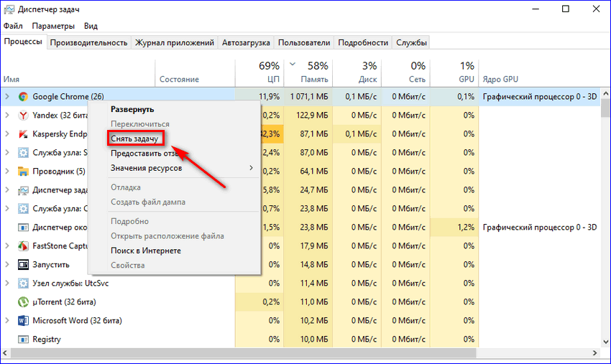Image resolution: width=611 pixels, height=364 pixels.
Task: Expand the Узел службы: UtcSvc row
Action: tap(7, 283)
